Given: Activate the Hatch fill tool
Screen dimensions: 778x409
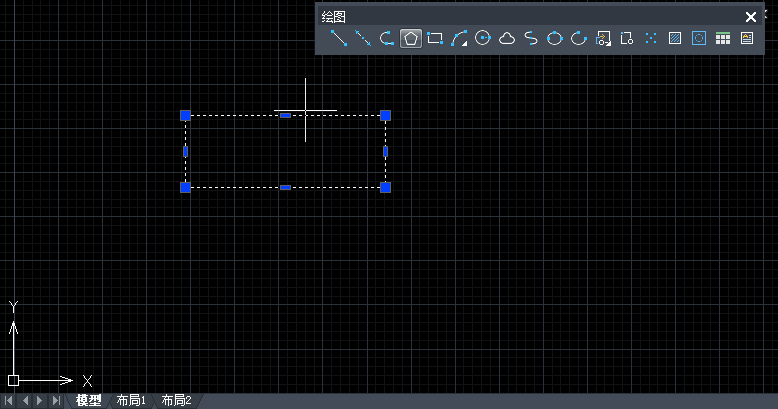Looking at the screenshot, I should tap(675, 39).
